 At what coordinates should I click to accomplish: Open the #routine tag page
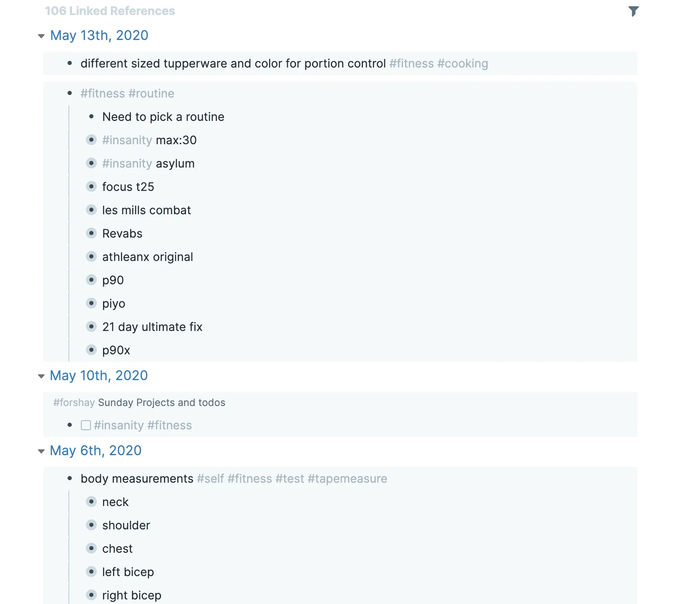[152, 93]
